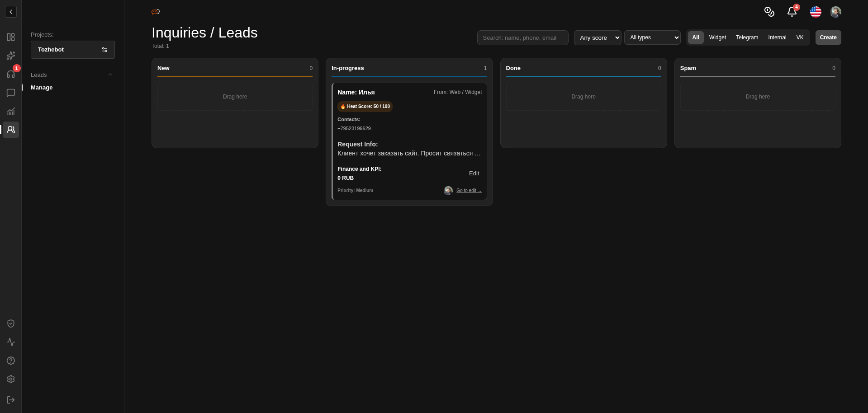Open support headset icon with badge
Viewport: 868px width, 413px height.
(11, 74)
